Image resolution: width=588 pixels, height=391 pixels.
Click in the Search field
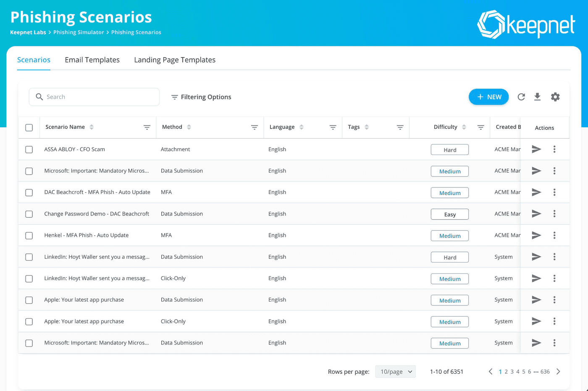(94, 97)
